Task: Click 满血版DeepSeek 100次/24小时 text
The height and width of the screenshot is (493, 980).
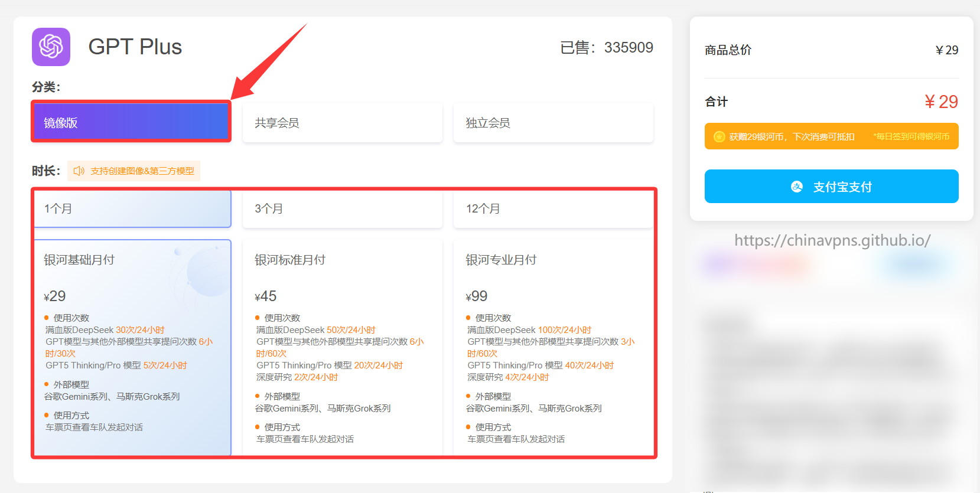Action: click(529, 330)
